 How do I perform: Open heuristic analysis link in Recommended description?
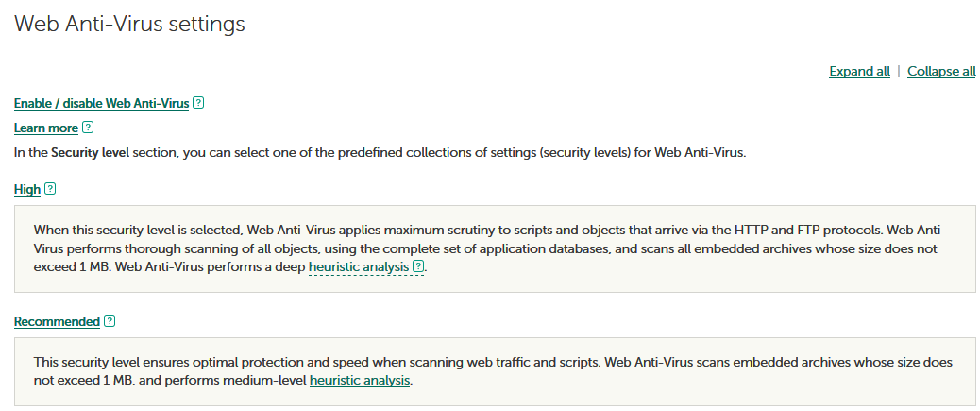(x=360, y=381)
